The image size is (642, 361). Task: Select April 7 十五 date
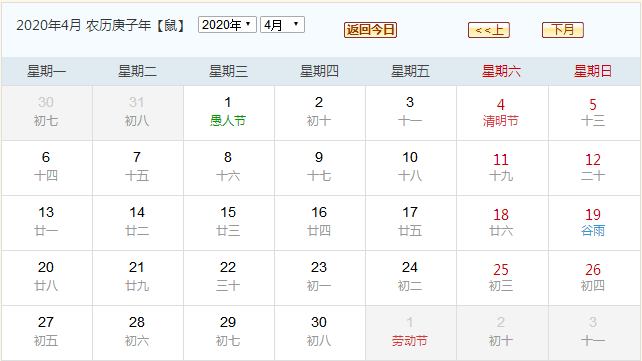(138, 168)
